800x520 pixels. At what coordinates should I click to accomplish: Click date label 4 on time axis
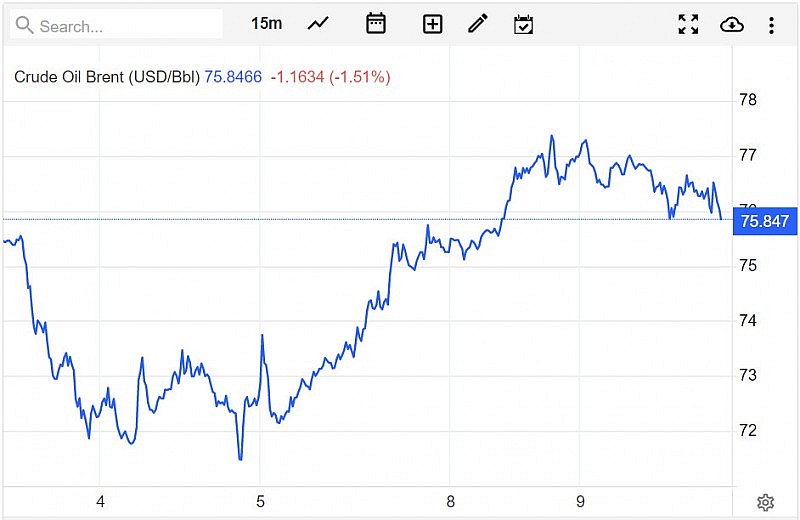coord(100,502)
